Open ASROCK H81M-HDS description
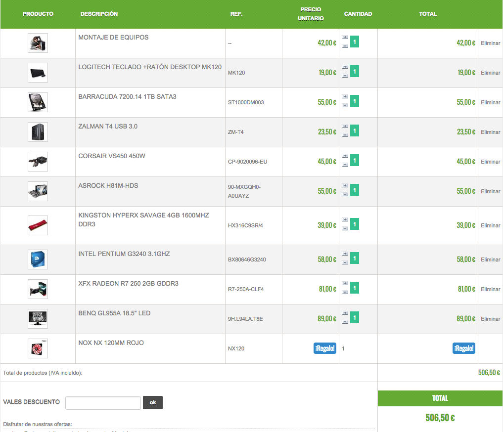The height and width of the screenshot is (432, 504). [x=108, y=186]
